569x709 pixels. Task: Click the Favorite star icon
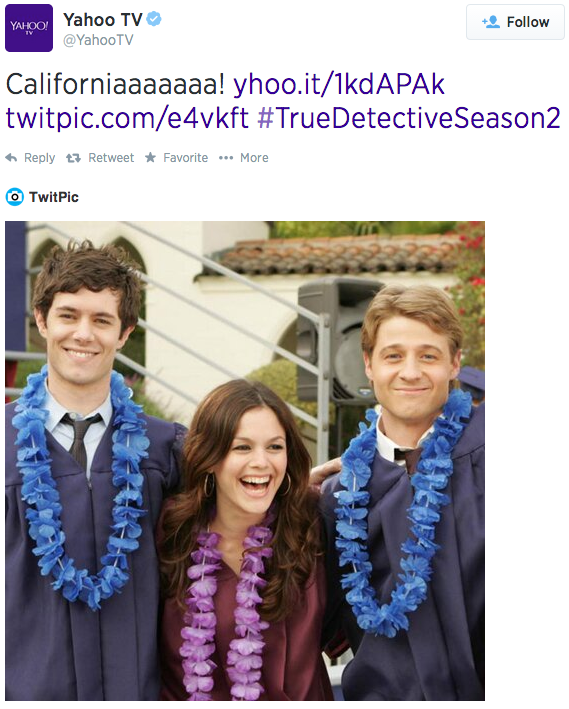(150, 157)
